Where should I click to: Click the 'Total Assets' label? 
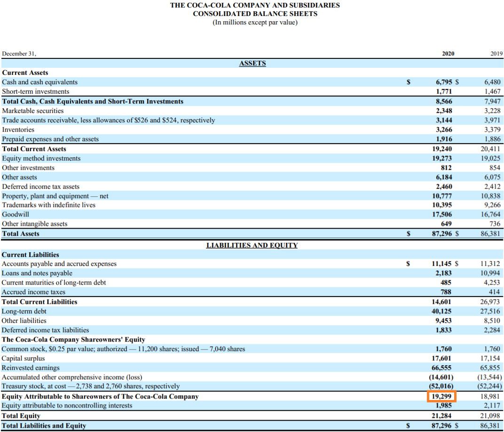tap(21, 233)
